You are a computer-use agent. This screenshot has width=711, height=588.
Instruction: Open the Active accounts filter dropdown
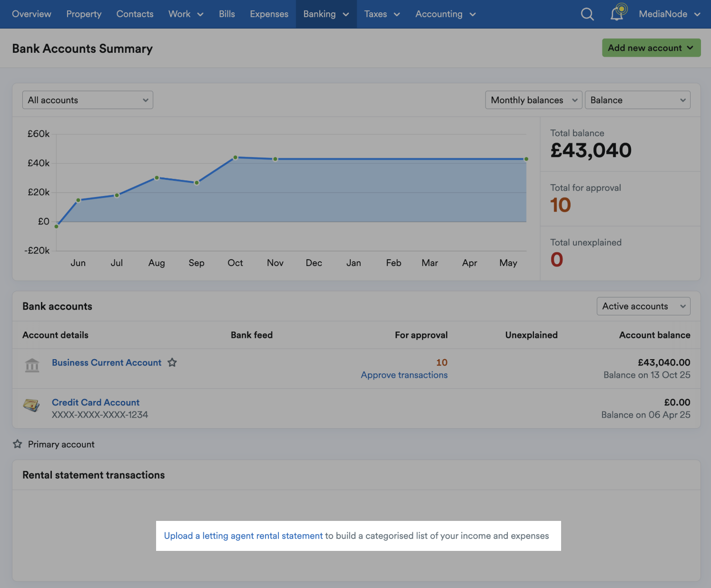tap(643, 306)
